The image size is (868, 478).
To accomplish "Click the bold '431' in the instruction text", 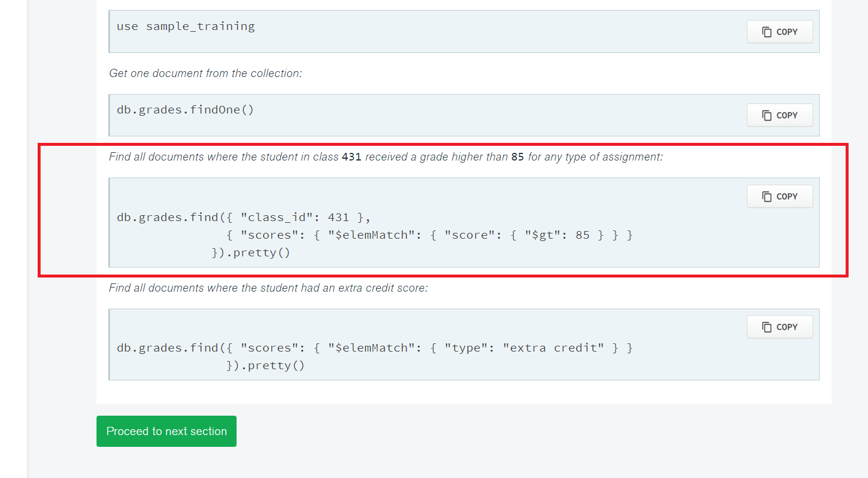I will (352, 156).
